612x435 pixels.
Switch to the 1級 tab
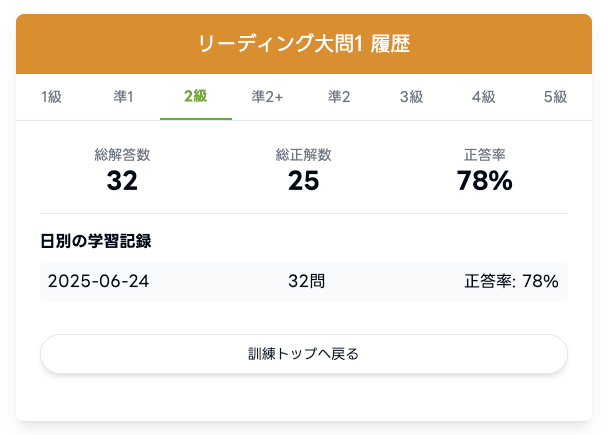point(52,97)
